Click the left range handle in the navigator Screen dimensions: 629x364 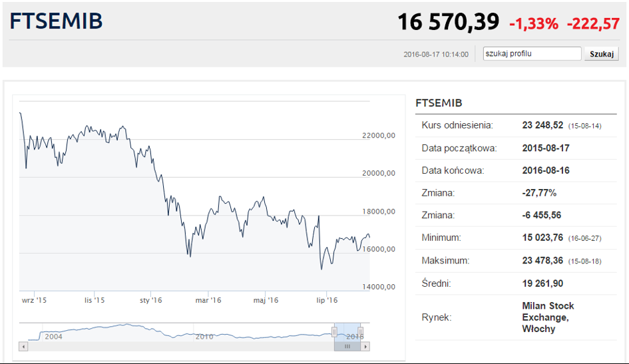334,331
